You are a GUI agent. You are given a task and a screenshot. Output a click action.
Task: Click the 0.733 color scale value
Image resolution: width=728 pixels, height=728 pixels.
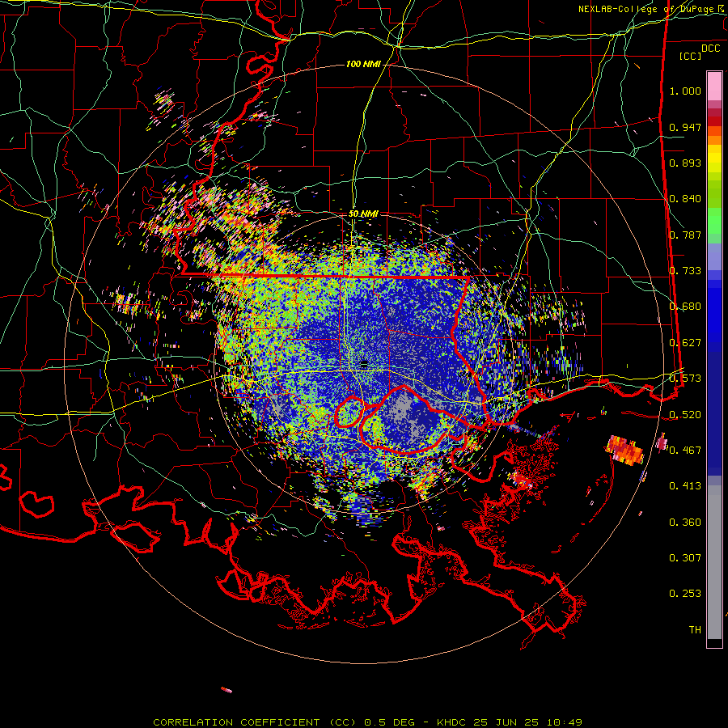pos(685,271)
